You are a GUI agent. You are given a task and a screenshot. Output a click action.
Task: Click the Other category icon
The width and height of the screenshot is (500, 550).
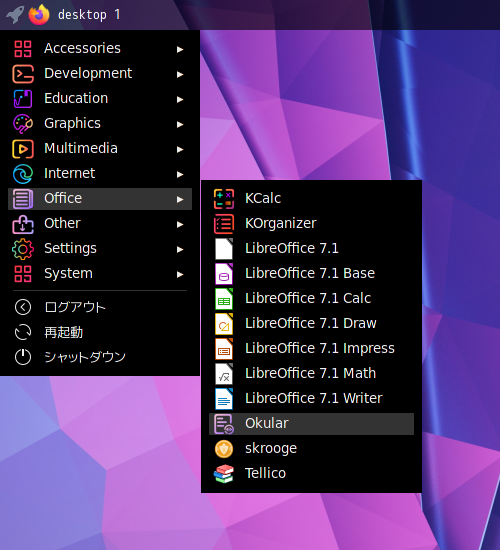pos(23,224)
